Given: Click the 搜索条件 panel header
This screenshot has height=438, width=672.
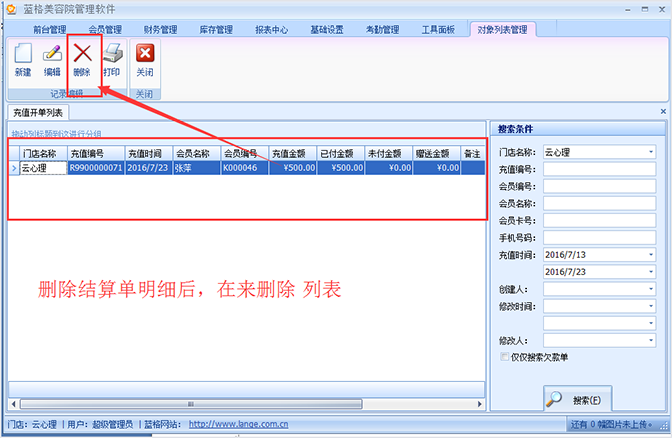Looking at the screenshot, I should tap(578, 129).
